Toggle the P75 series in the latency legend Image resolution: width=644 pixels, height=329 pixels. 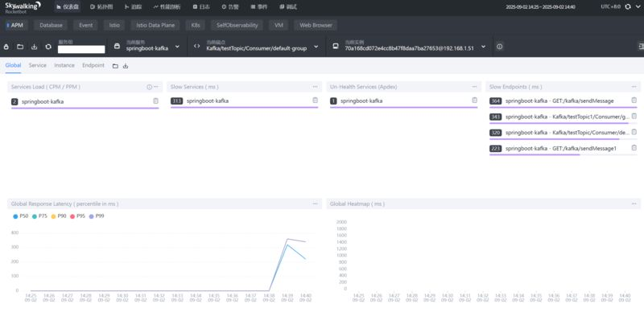[x=39, y=216]
